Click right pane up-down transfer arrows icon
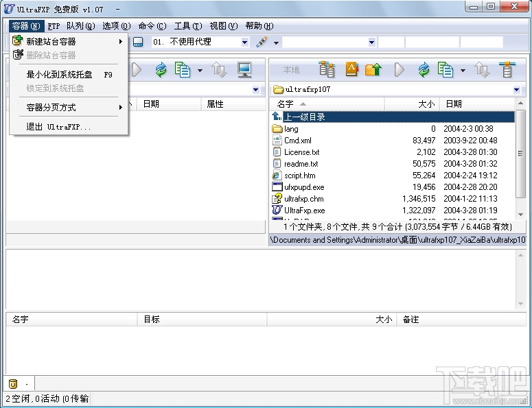532x408 pixels. [x=482, y=70]
